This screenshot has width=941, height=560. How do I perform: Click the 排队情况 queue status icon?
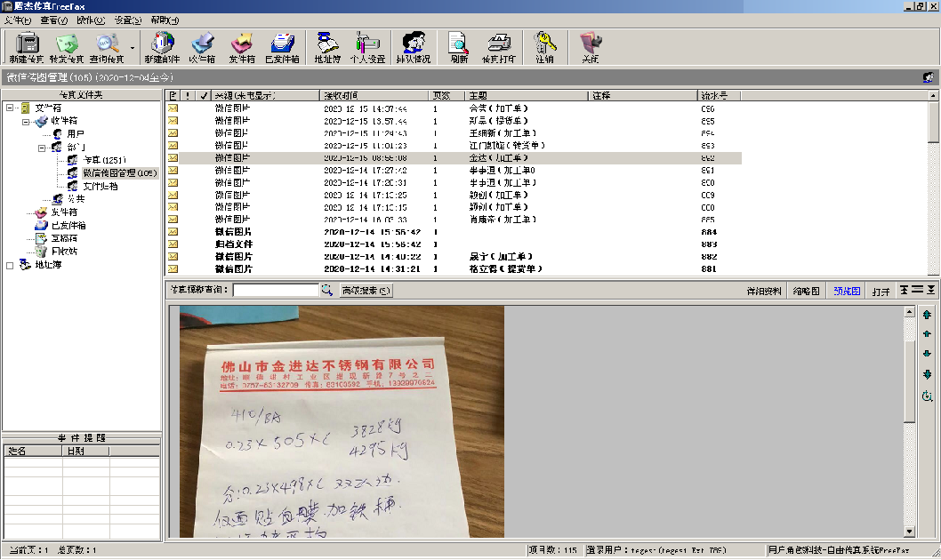coord(414,47)
